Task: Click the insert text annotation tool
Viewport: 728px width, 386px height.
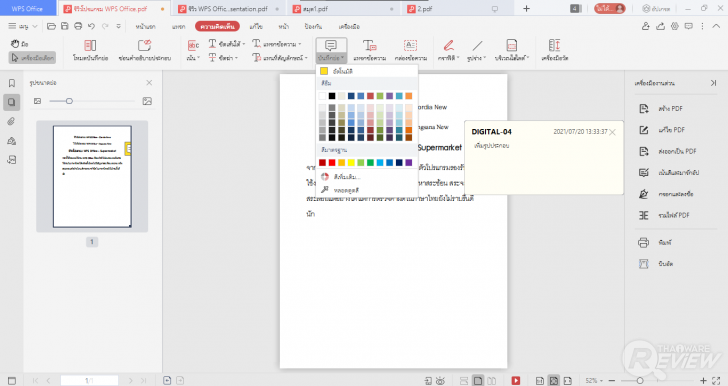Action: 256,44
